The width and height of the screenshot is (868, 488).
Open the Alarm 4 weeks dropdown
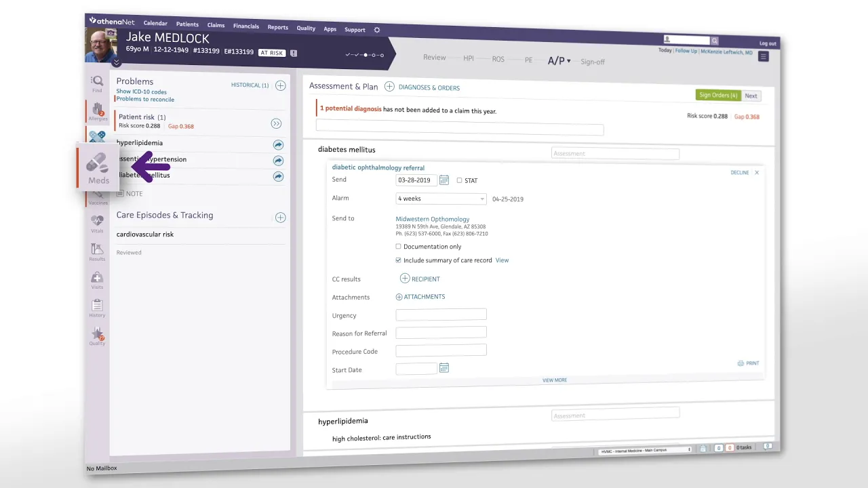click(x=441, y=199)
